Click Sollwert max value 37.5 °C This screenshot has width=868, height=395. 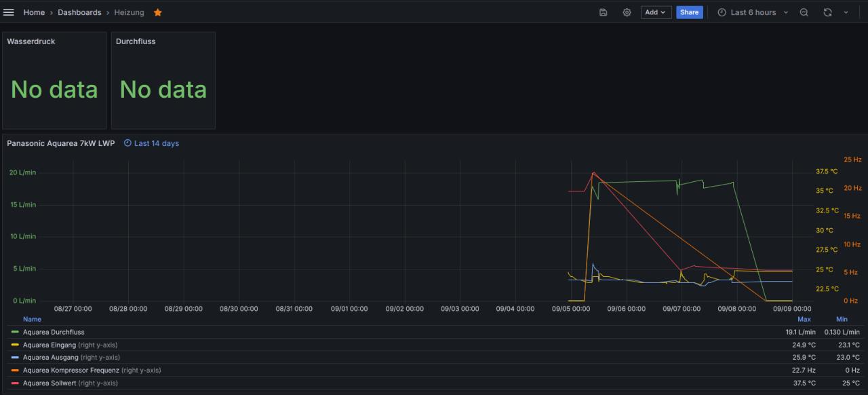point(804,383)
